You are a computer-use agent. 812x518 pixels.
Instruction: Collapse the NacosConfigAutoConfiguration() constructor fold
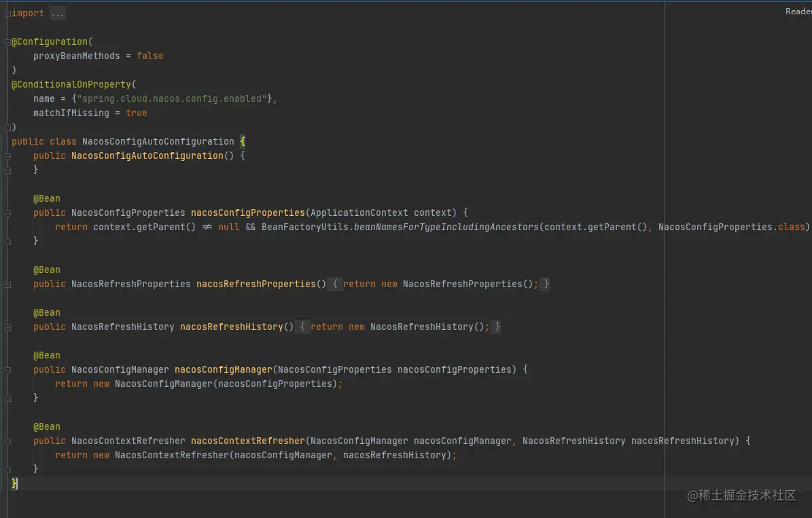(x=7, y=155)
